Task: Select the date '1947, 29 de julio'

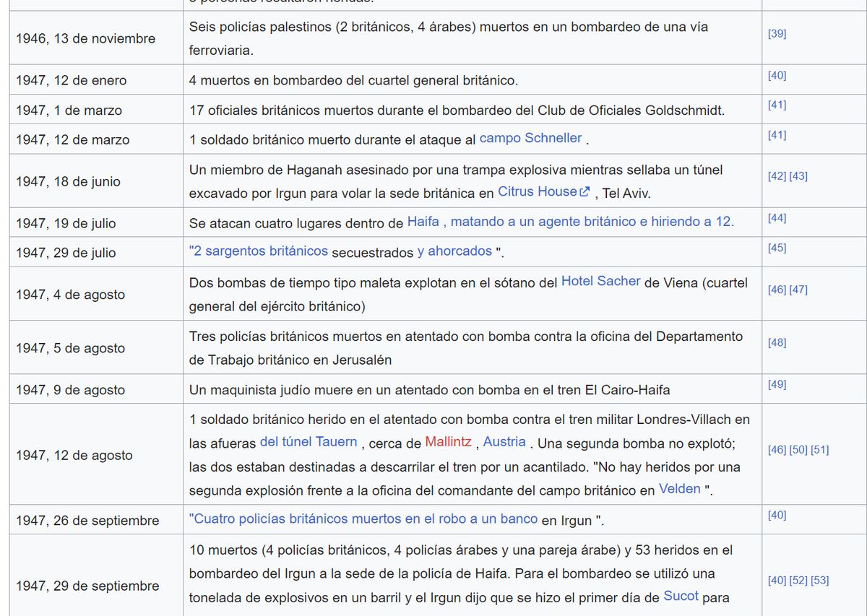Action: coord(66,253)
